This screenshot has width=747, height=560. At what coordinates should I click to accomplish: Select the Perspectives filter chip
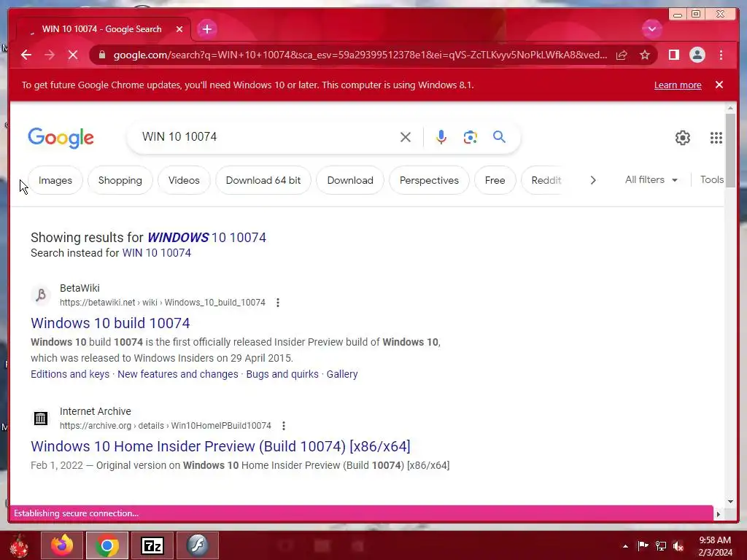point(429,181)
